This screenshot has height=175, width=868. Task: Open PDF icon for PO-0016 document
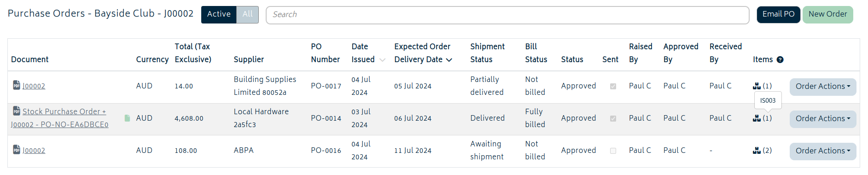pyautogui.click(x=16, y=150)
